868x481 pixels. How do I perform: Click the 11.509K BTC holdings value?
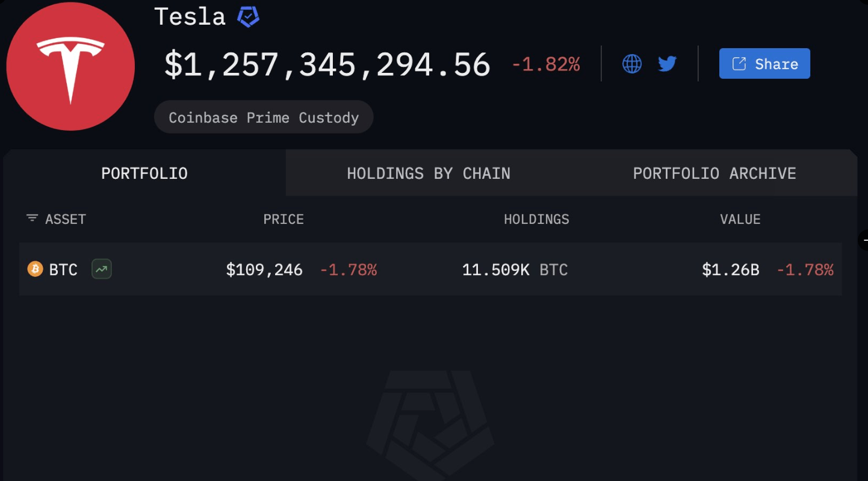[515, 269]
